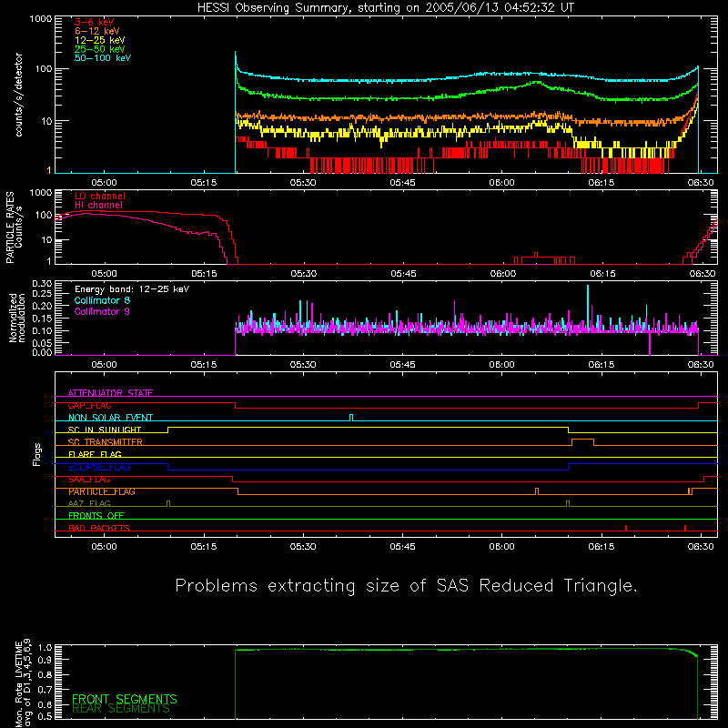728x728 pixels.
Task: Select the 6-12 keV legend label
Action: [x=97, y=31]
